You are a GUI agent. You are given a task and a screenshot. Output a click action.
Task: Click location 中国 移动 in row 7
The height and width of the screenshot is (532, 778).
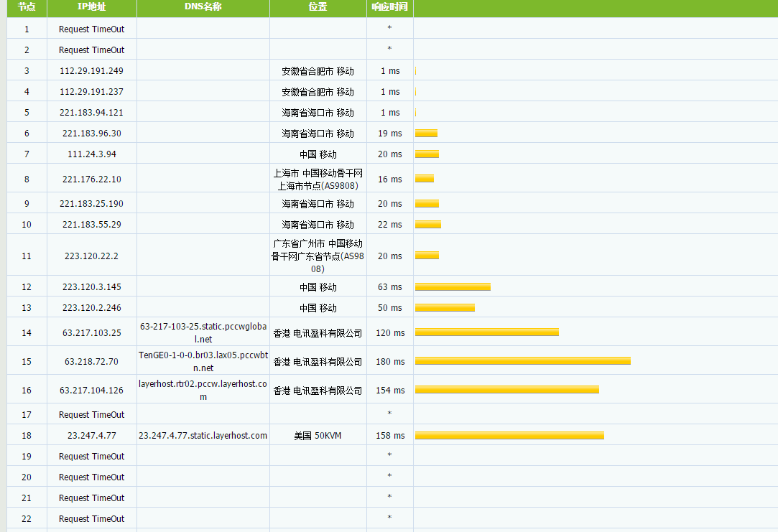(x=318, y=154)
